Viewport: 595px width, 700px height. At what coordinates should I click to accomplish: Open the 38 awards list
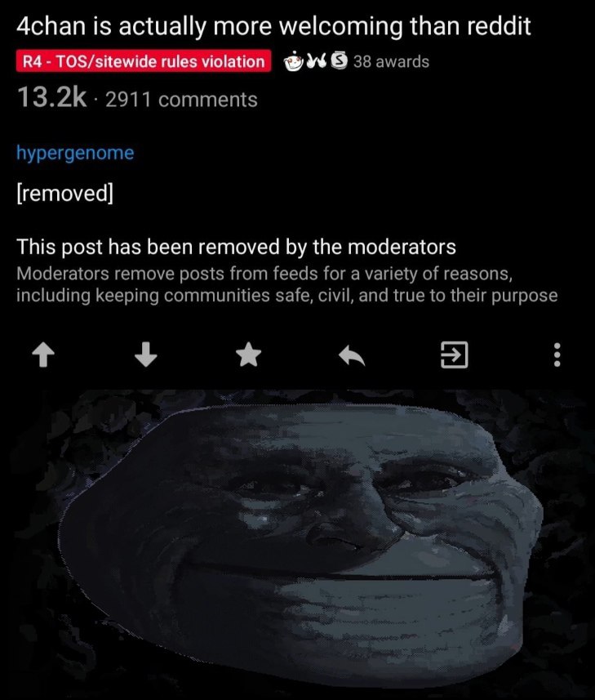(x=391, y=61)
